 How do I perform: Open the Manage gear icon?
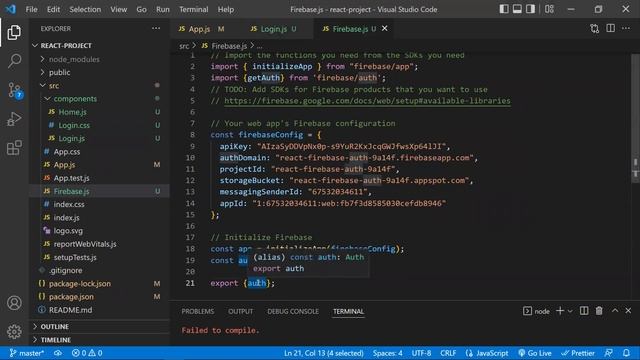14,331
